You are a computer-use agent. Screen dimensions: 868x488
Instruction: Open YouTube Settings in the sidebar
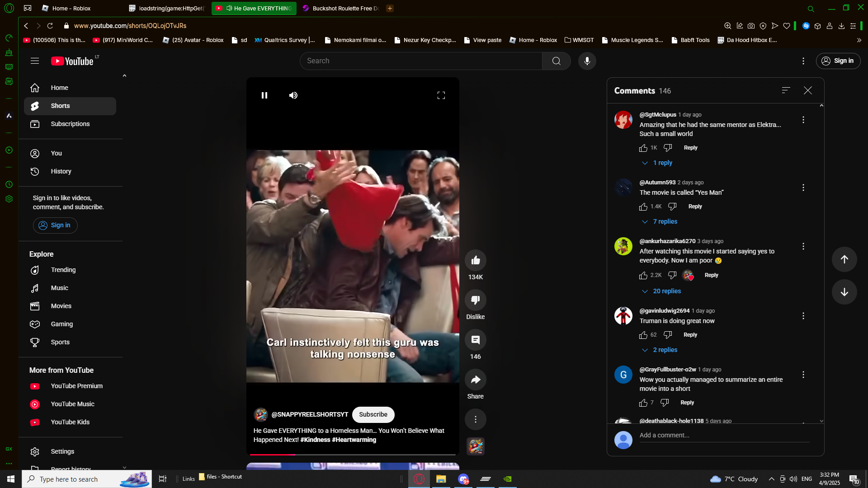click(x=70, y=452)
